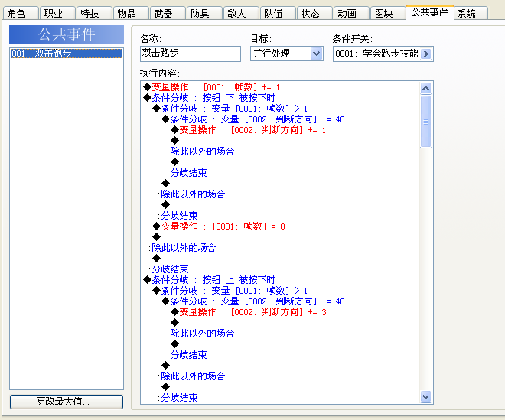Open the 条件开关 selector for 学会跑步技能

(x=383, y=54)
